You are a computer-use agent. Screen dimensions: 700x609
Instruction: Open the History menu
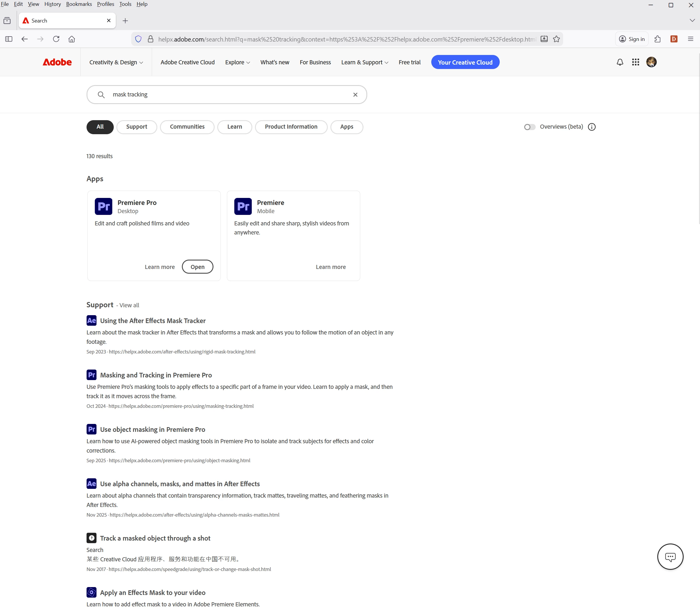tap(53, 4)
